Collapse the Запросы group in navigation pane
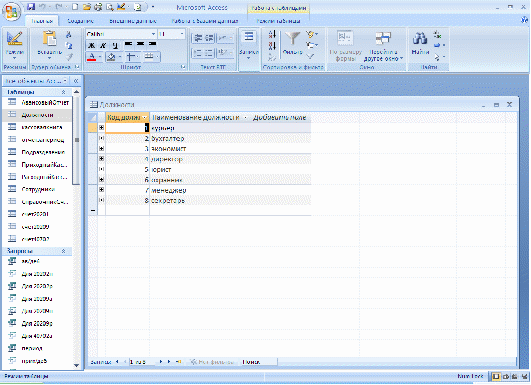The width and height of the screenshot is (531, 385). tap(63, 251)
